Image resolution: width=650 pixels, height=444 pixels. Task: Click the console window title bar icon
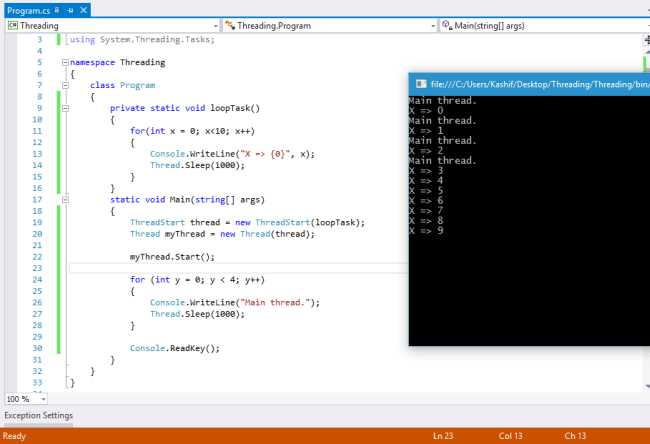pyautogui.click(x=420, y=84)
